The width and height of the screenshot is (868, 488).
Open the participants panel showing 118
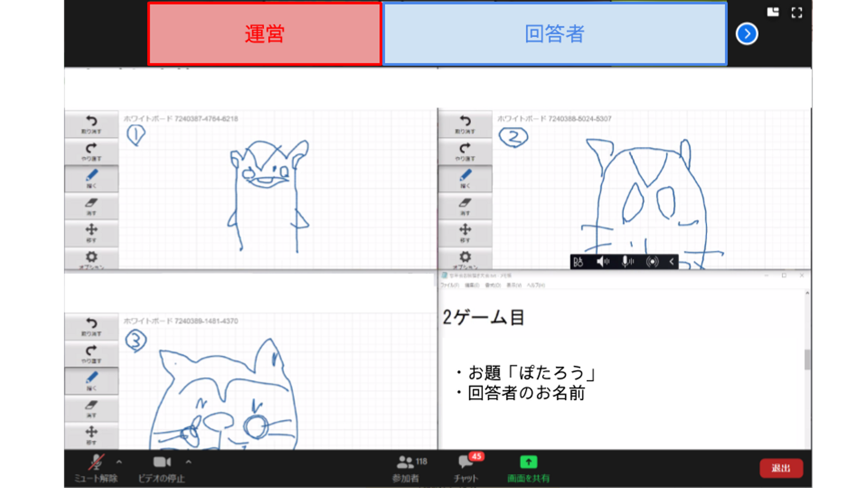tap(410, 468)
